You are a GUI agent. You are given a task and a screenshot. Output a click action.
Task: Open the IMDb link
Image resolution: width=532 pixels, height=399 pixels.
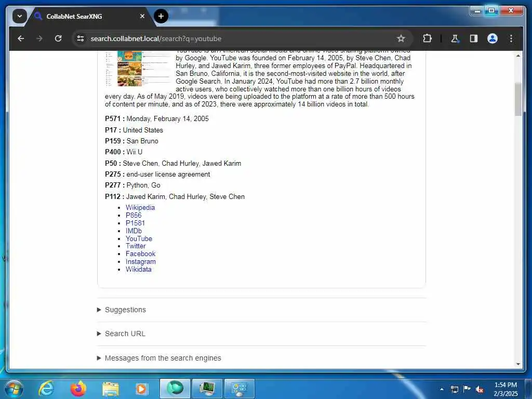tap(134, 231)
